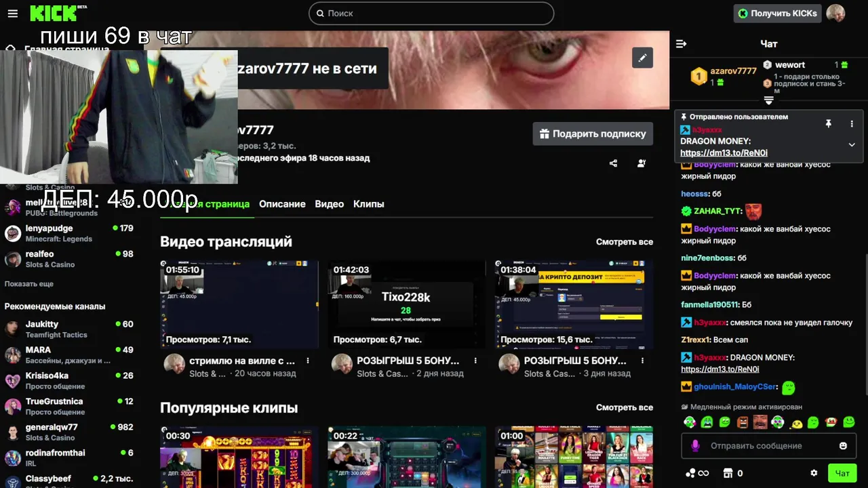Open generalqw77 recommended channel

[69, 432]
